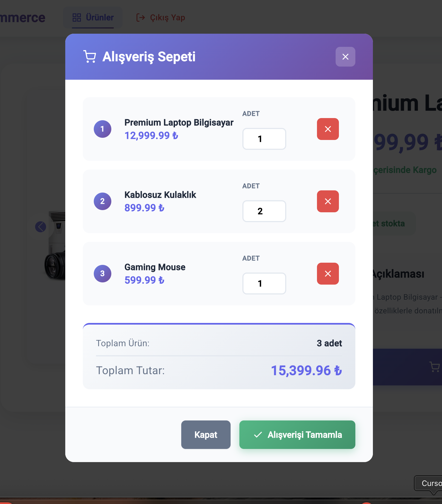Remove Kablosuz Kulaklık from cart
Viewport: 442px width, 504px height.
click(328, 201)
